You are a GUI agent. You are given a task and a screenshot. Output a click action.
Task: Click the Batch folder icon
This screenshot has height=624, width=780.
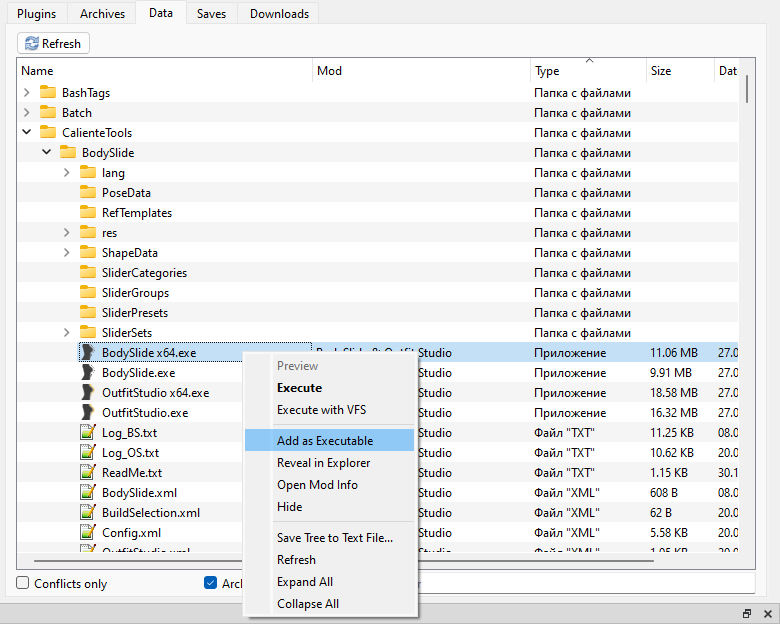(x=48, y=112)
